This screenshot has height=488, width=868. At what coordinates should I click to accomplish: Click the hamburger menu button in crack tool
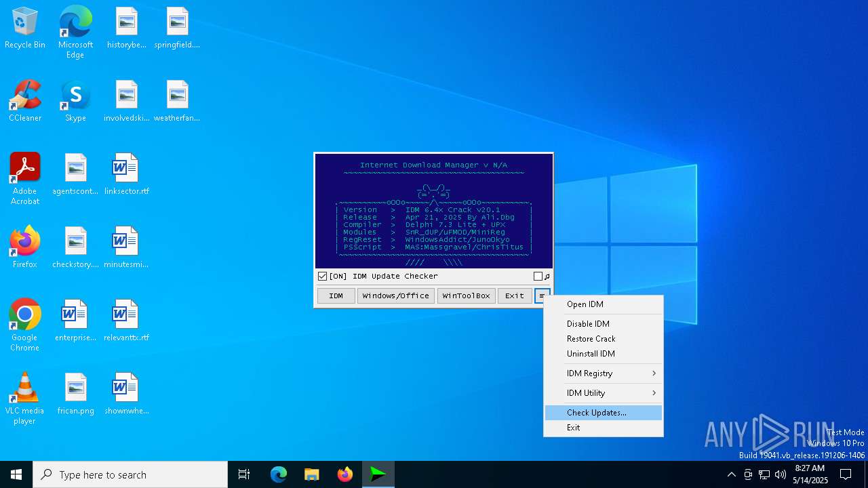tap(542, 296)
